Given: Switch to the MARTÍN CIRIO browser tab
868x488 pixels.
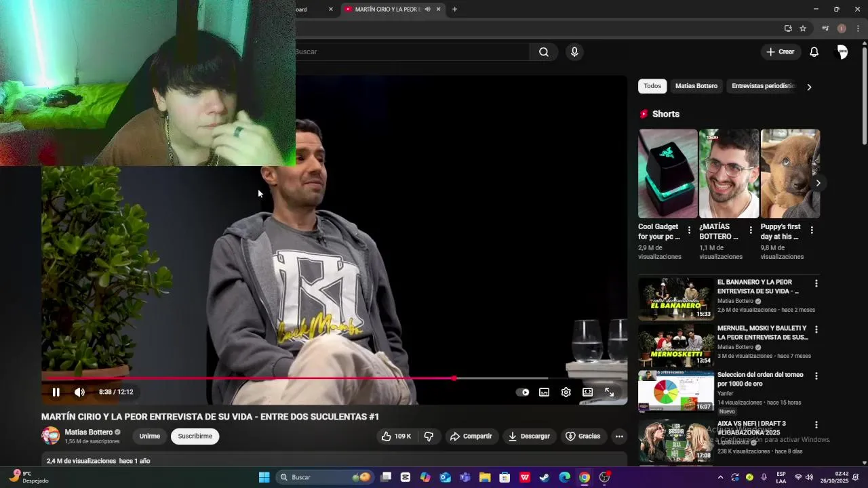Looking at the screenshot, I should pyautogui.click(x=387, y=9).
